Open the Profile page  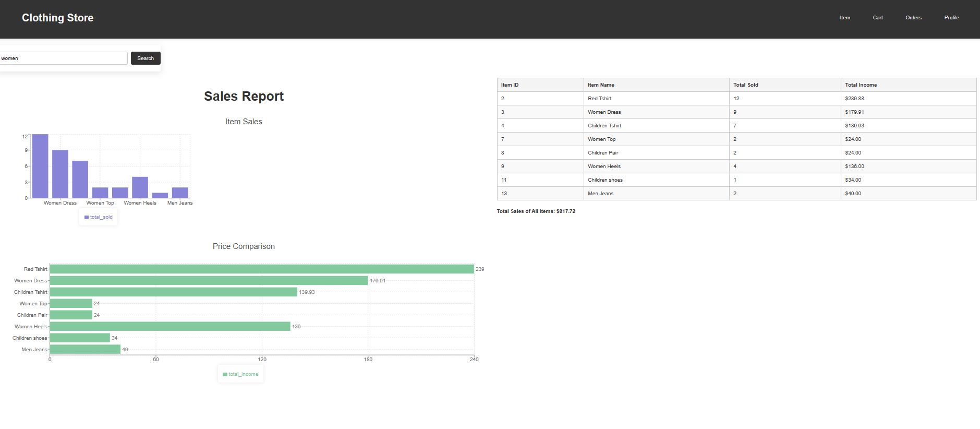tap(951, 18)
